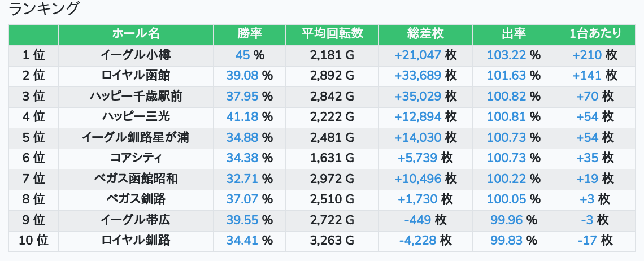Image resolution: width=644 pixels, height=261 pixels.
Task: Click the ホール名 column header
Action: pos(136,34)
